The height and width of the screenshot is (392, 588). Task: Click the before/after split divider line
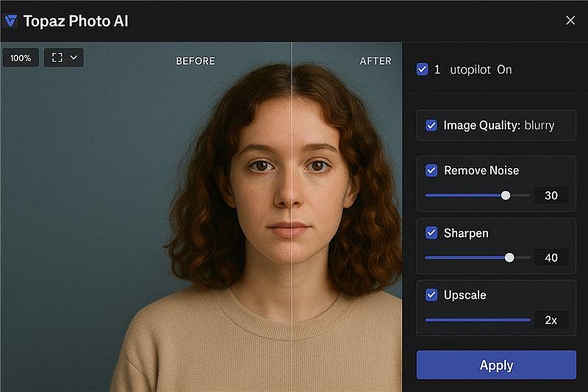coord(292,221)
